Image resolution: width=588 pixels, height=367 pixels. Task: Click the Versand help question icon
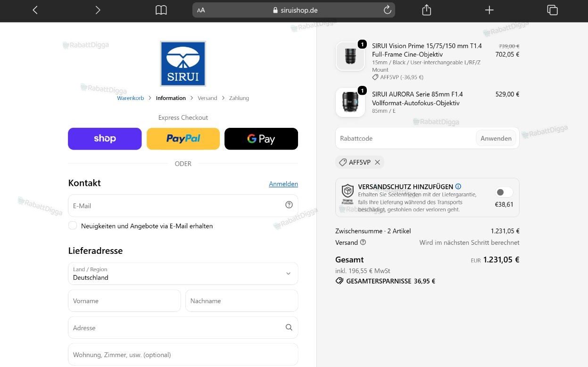point(363,242)
